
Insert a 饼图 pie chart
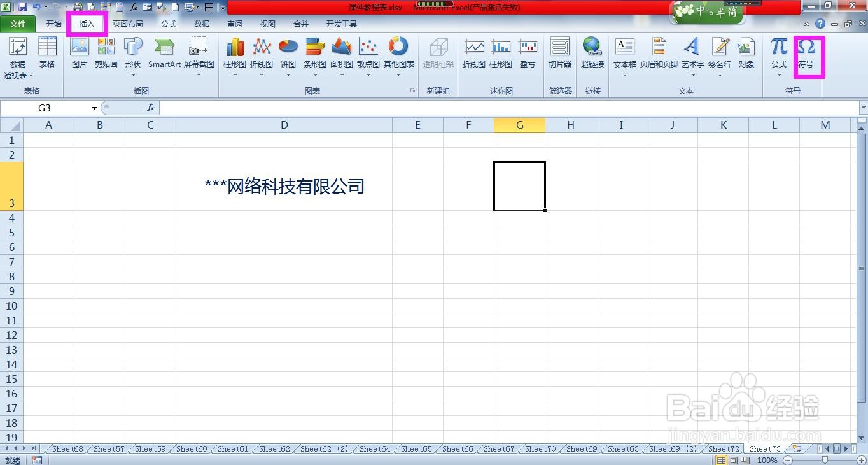[x=288, y=54]
